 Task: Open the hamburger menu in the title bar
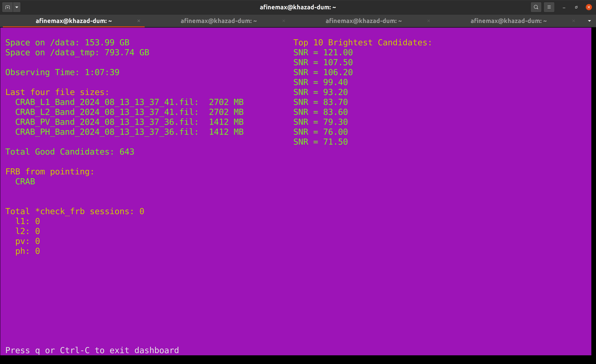coord(549,7)
